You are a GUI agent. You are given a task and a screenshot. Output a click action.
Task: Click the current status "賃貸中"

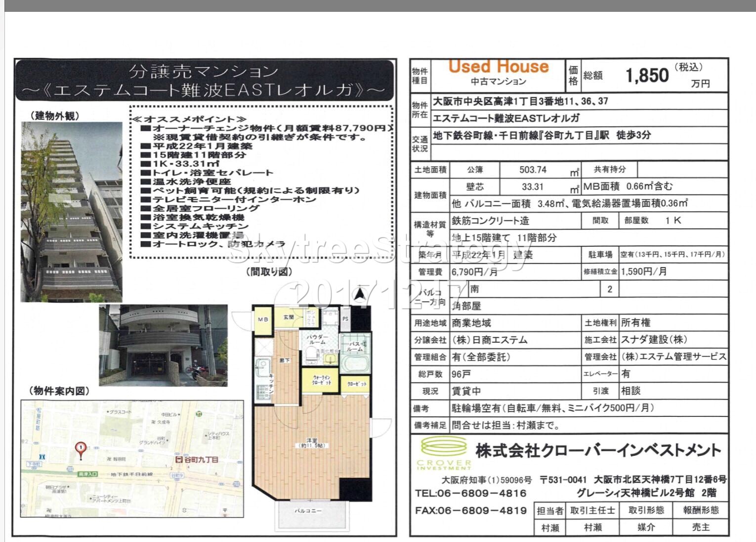tap(466, 391)
